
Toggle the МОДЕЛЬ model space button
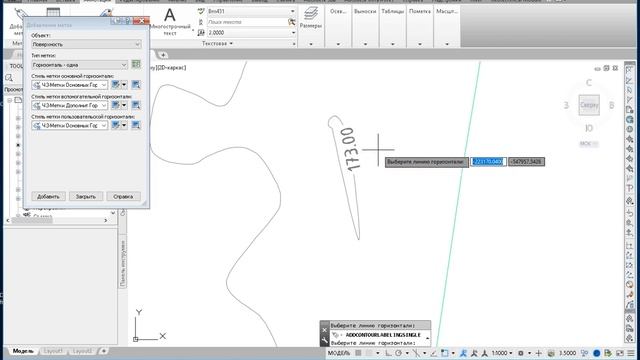[338, 353]
